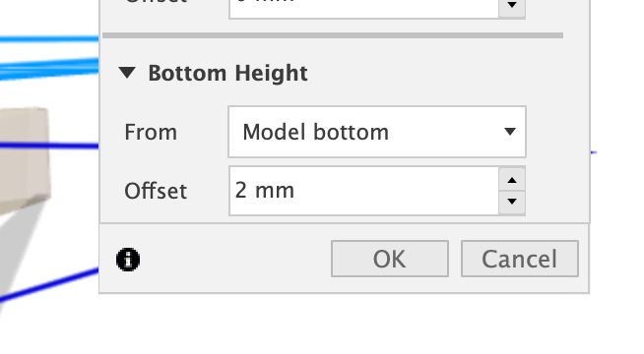The width and height of the screenshot is (644, 354).
Task: Click the 2 mm Offset input field
Action: click(x=364, y=191)
